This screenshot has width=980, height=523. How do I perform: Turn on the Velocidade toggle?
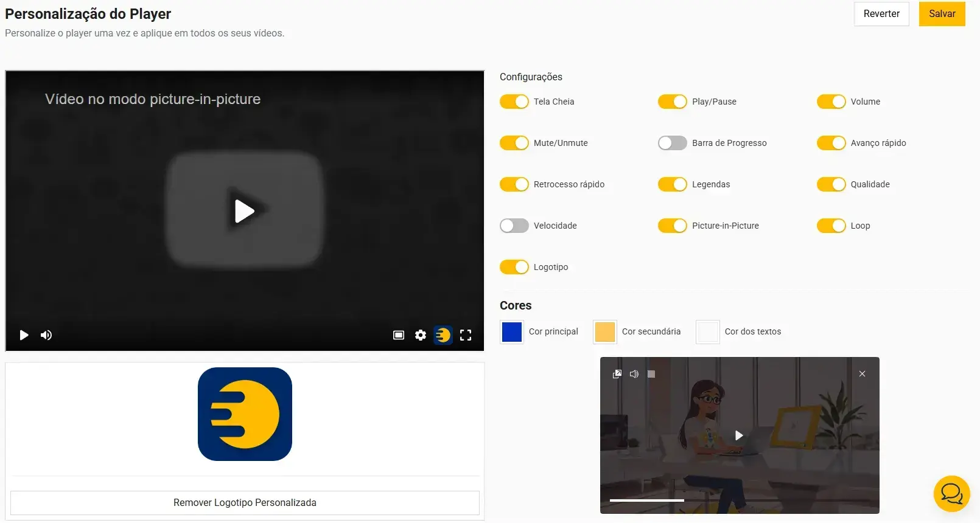tap(514, 226)
